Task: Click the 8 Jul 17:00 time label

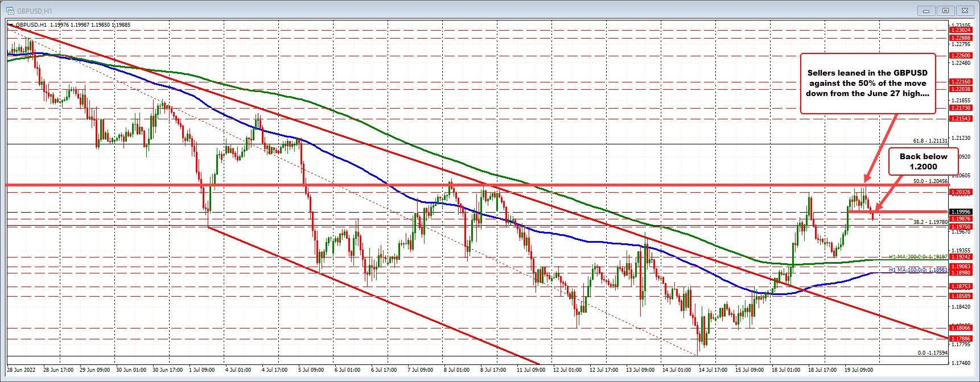Action: [x=492, y=370]
